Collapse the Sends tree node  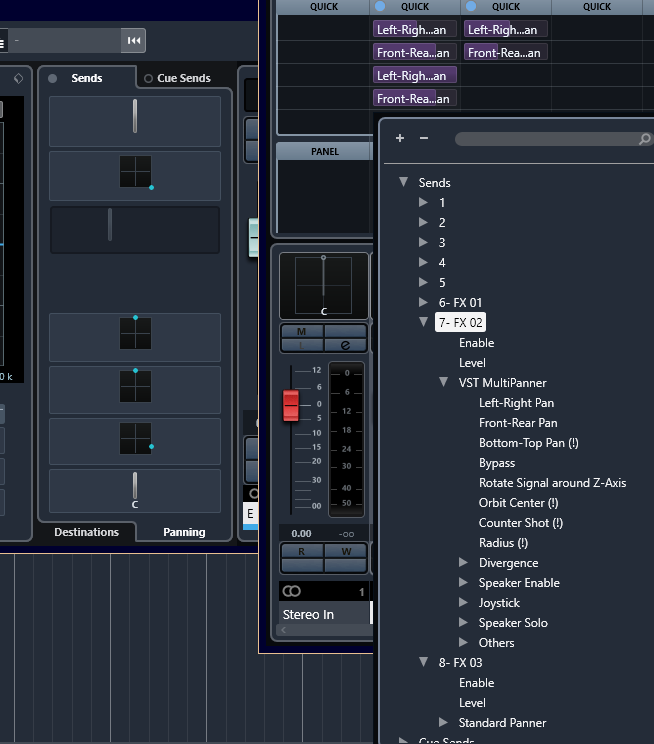403,182
